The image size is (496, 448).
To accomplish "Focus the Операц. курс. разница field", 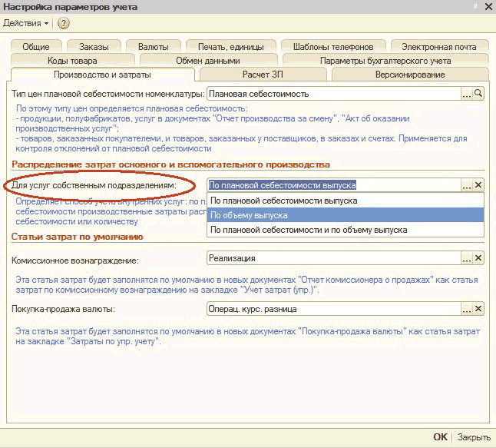I will [x=333, y=309].
